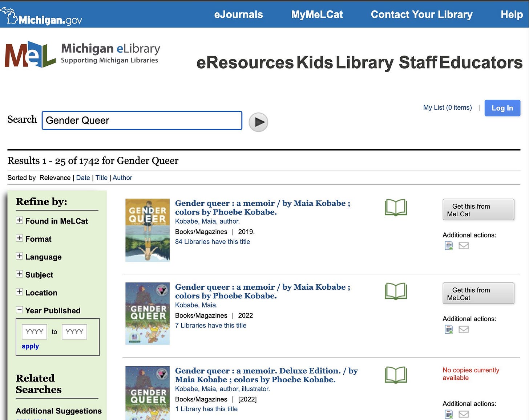Open the Educators navigation tab
This screenshot has width=529, height=420.
click(481, 62)
